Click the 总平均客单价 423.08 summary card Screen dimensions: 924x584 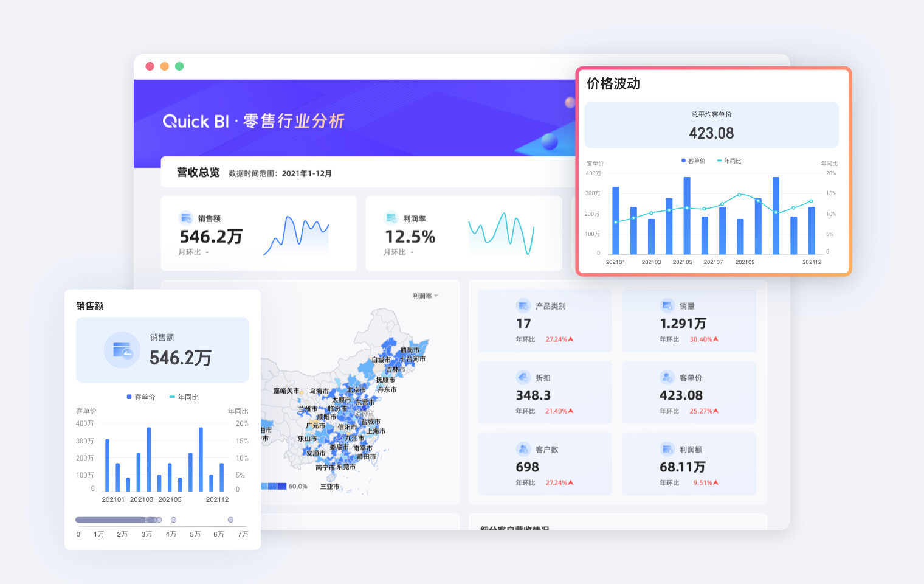pos(711,125)
